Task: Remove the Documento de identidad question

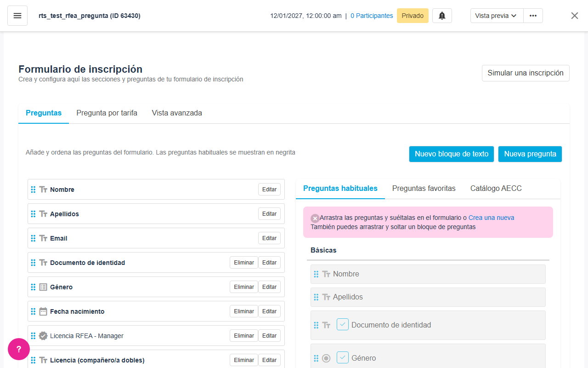Action: click(244, 263)
